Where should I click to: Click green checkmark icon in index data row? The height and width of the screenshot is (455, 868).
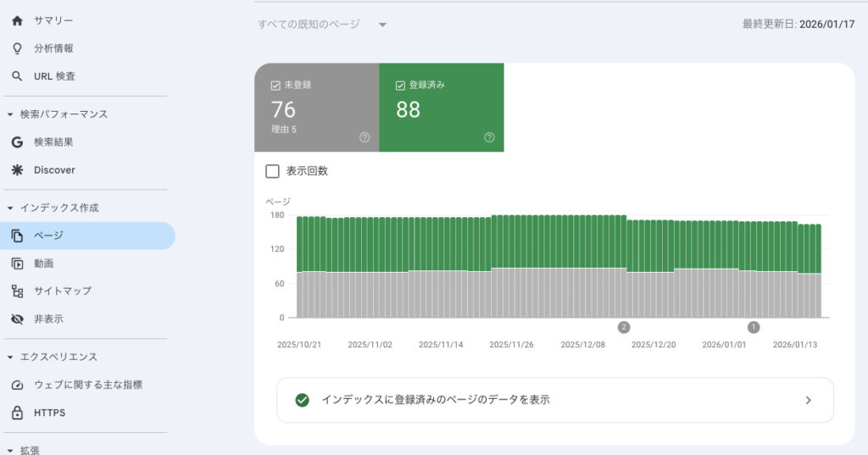(303, 400)
